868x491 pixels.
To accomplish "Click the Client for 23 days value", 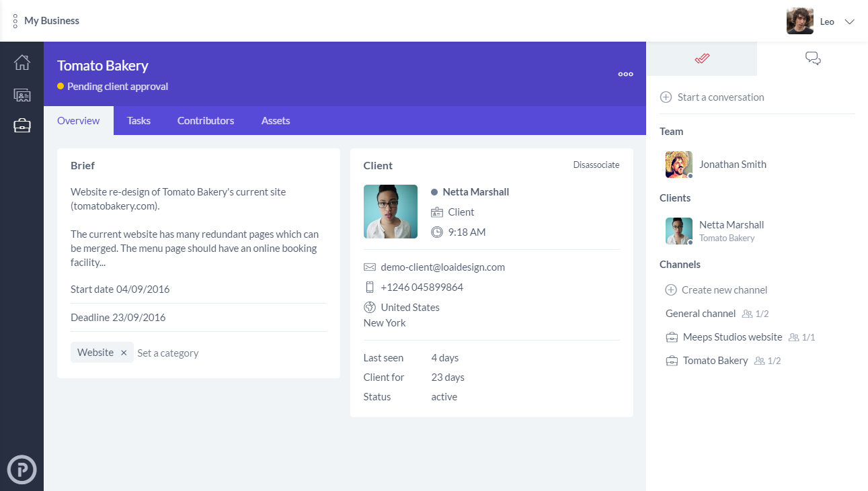I will click(448, 377).
